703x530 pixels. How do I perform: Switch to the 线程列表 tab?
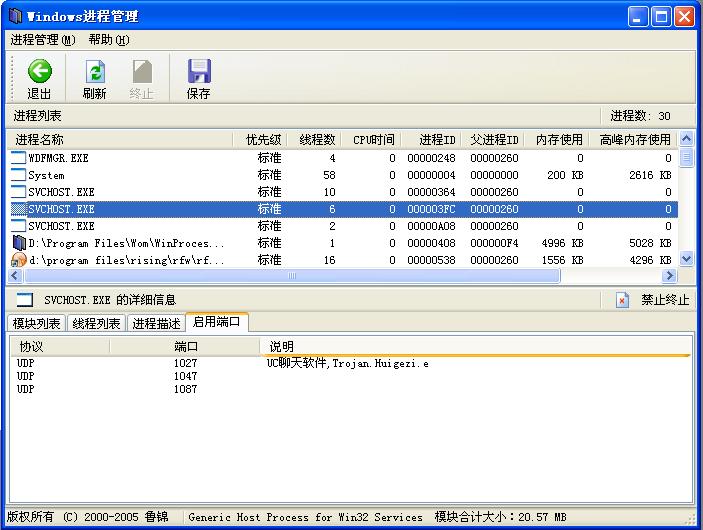(96, 323)
